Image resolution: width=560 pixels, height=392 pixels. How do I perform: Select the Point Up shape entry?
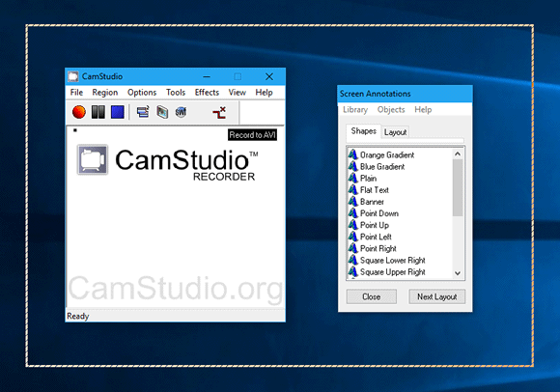(369, 225)
